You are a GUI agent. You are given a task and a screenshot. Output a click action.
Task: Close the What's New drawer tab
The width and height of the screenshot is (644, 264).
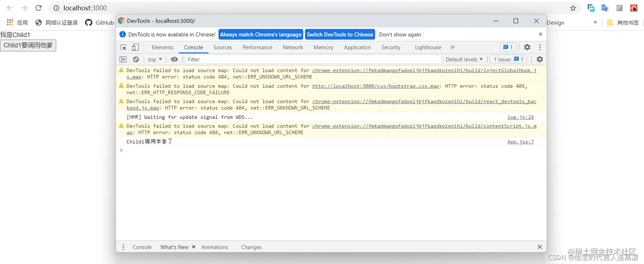pos(193,247)
